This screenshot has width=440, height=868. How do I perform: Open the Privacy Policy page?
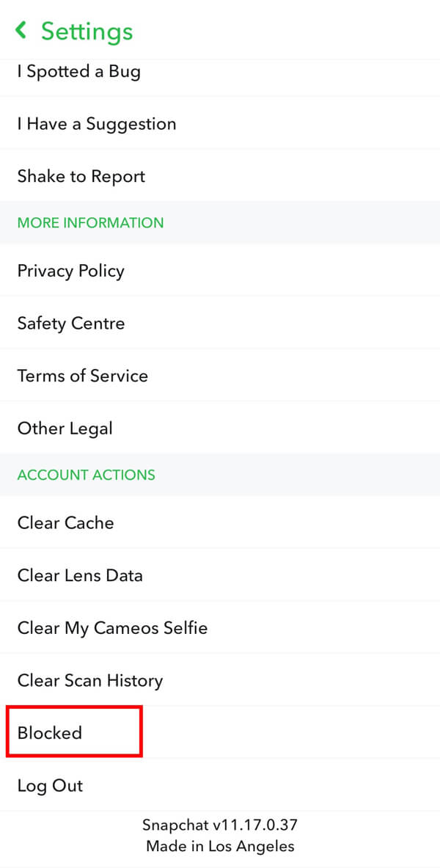coord(70,271)
